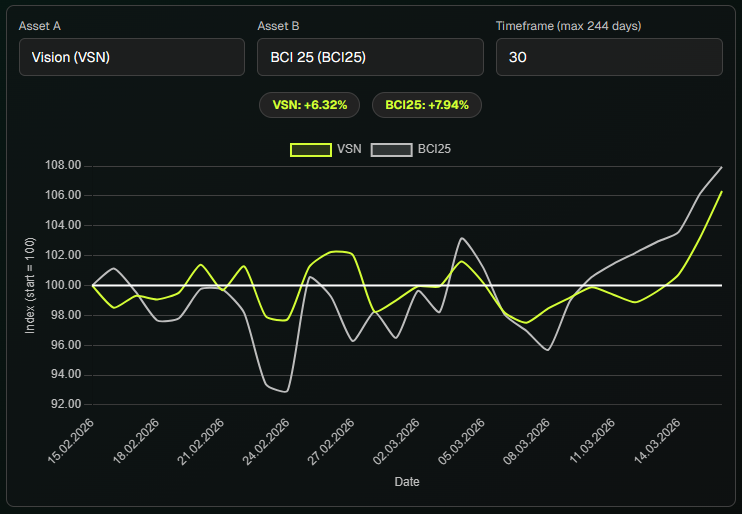Hide the VSN series via legend label

[x=349, y=149]
